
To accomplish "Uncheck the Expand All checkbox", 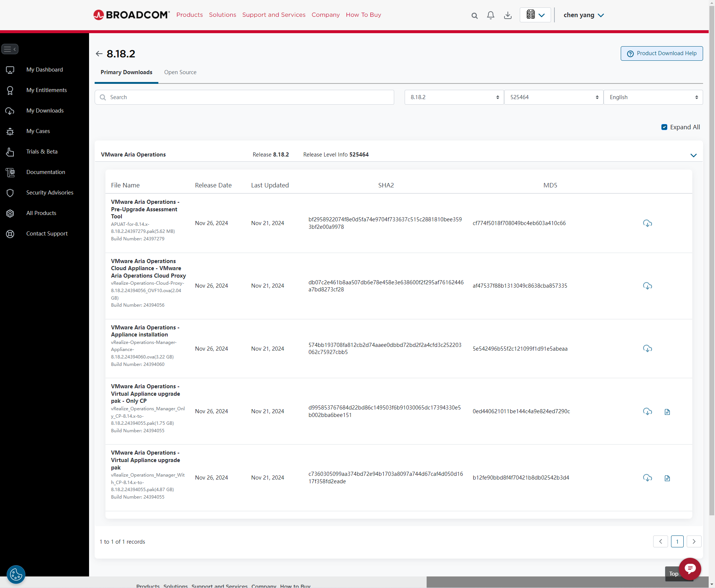I will point(664,127).
